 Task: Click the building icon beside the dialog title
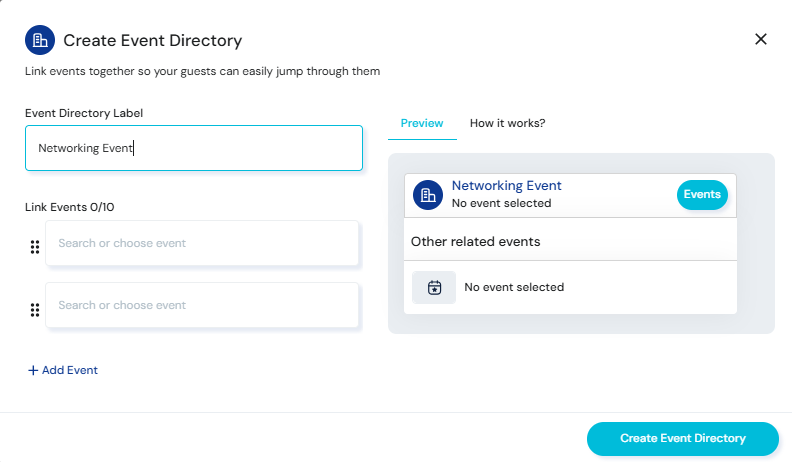click(x=40, y=40)
